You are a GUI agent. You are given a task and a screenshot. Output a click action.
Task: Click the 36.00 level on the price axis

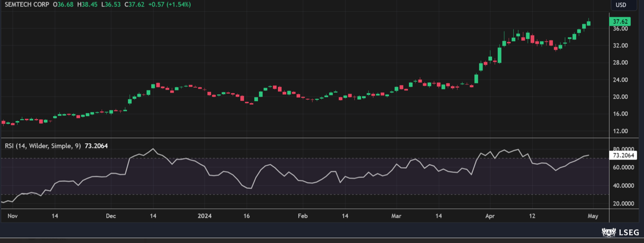[620, 29]
